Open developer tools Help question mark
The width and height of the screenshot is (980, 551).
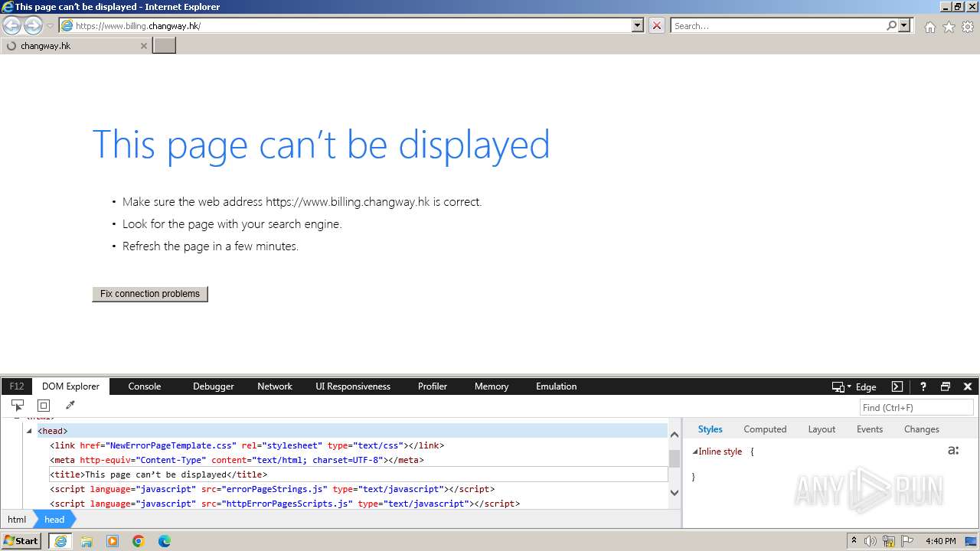923,386
